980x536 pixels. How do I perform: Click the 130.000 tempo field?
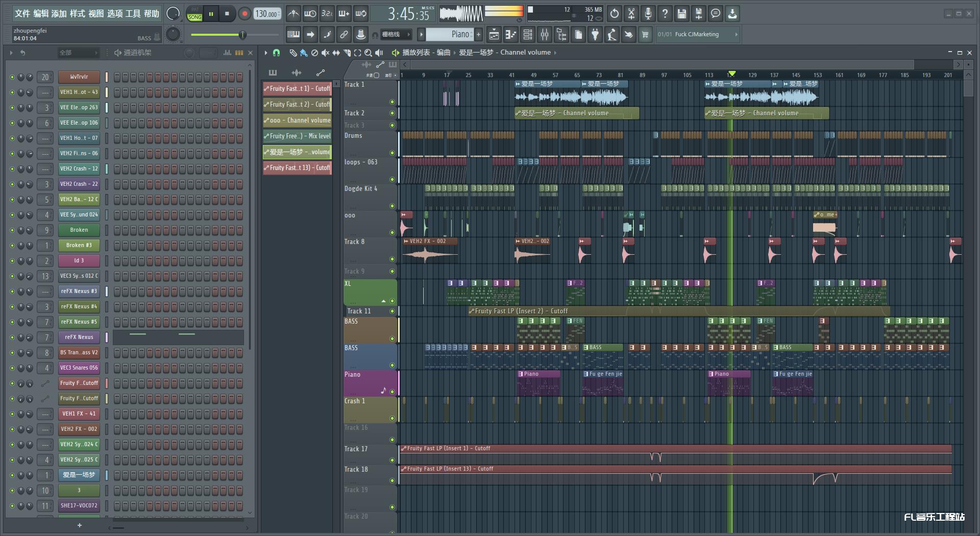[268, 14]
